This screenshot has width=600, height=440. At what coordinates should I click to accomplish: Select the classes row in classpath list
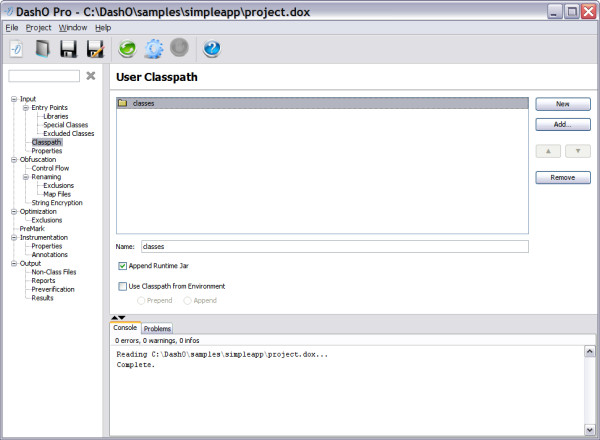pos(323,103)
